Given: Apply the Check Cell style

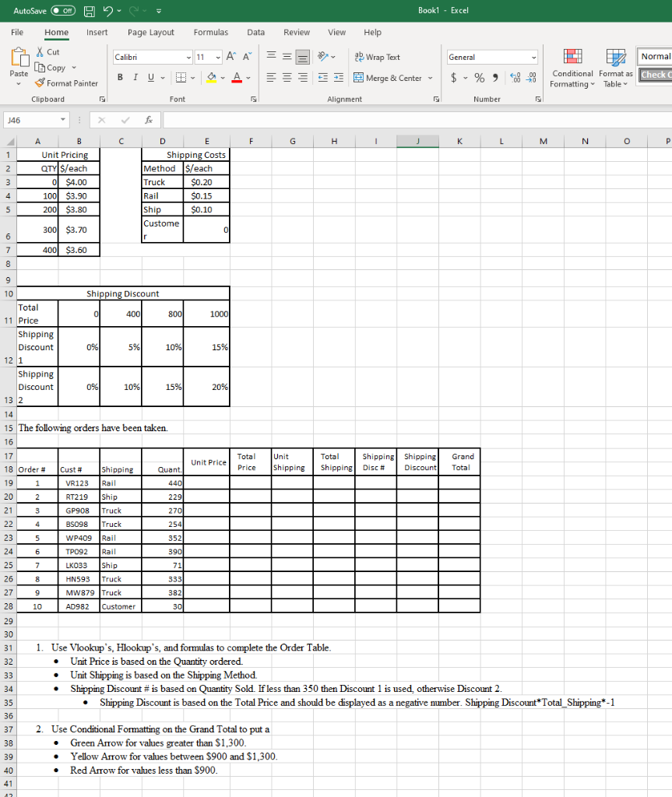Looking at the screenshot, I should tap(656, 75).
